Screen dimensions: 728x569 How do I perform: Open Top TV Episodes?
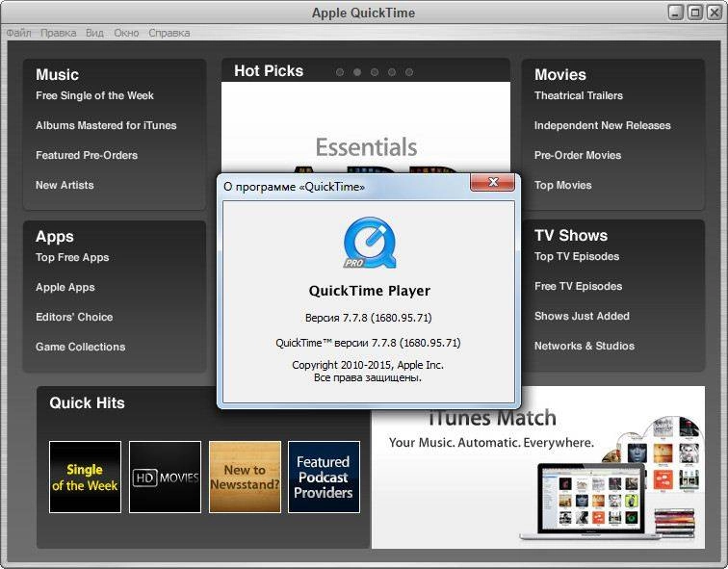[x=577, y=257]
